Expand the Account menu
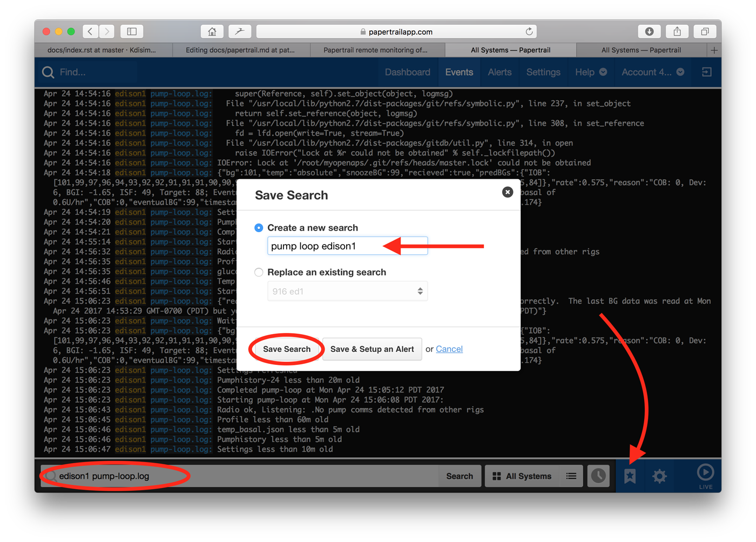756x542 pixels. click(653, 72)
